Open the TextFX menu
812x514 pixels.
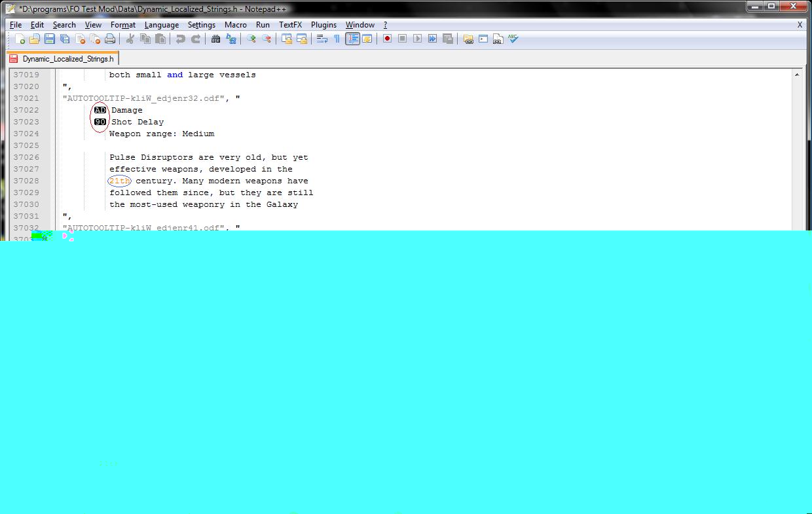click(290, 25)
